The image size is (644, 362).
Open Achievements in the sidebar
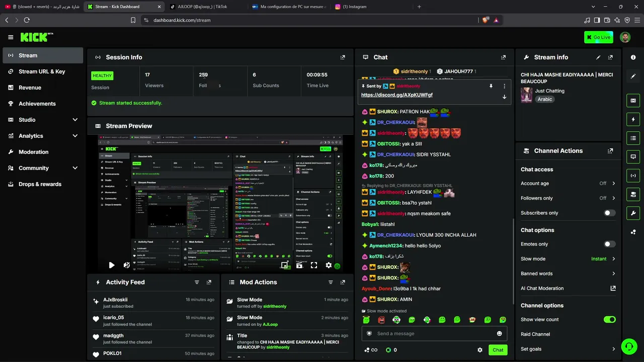[43, 104]
